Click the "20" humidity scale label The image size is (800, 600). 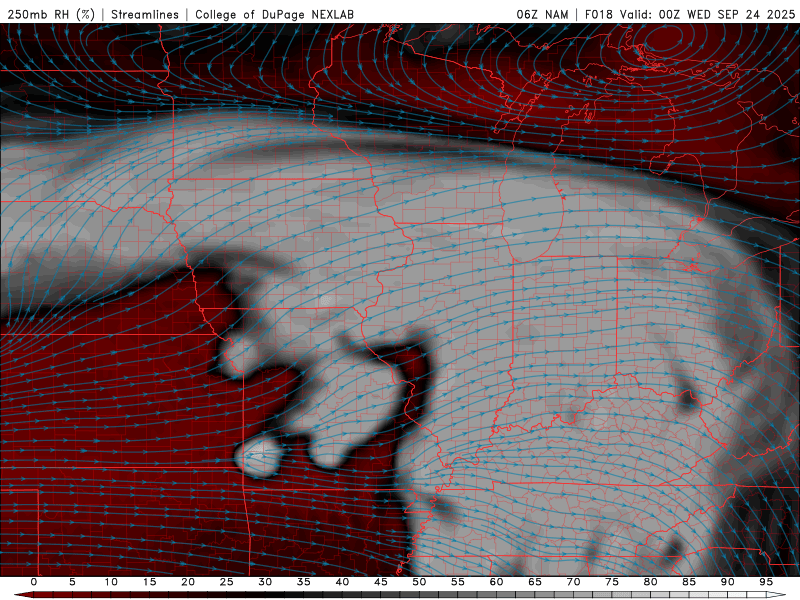coord(188,582)
